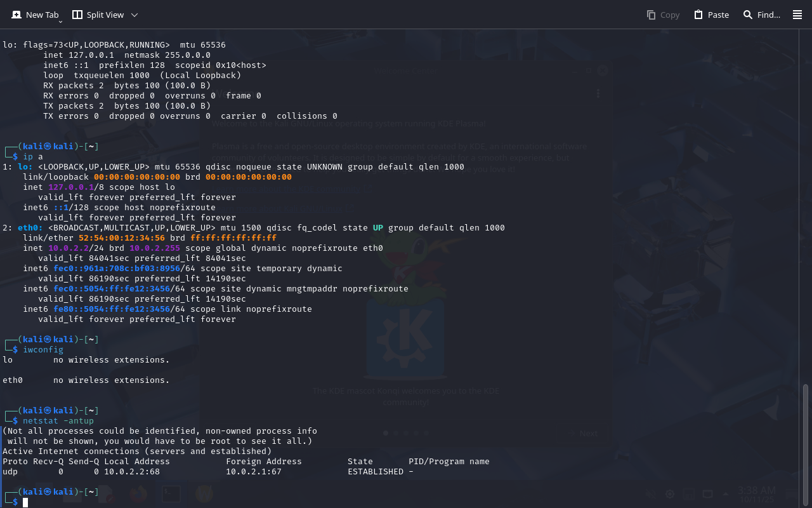The height and width of the screenshot is (508, 812).
Task: Click the purple 127.0.0.1 loopback address
Action: pos(71,187)
